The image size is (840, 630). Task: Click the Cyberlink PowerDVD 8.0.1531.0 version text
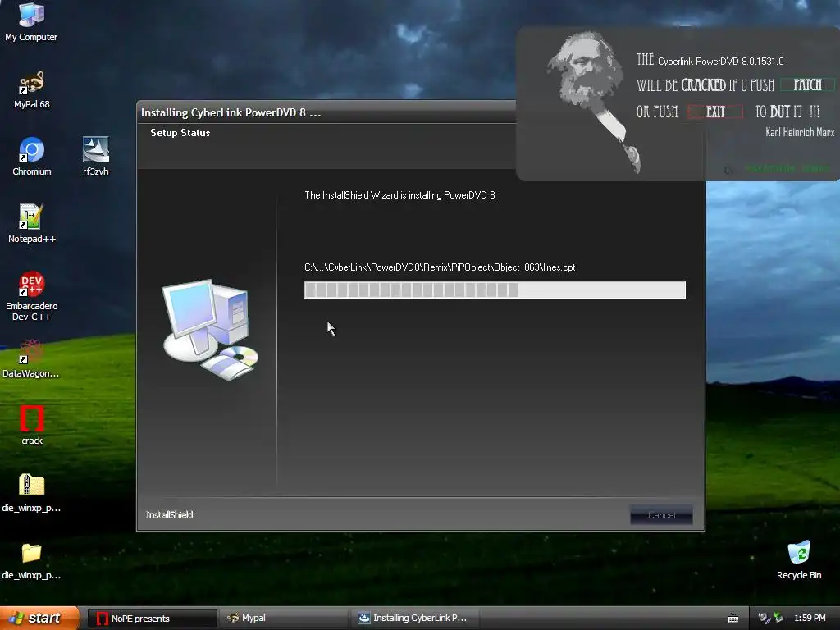(x=720, y=61)
